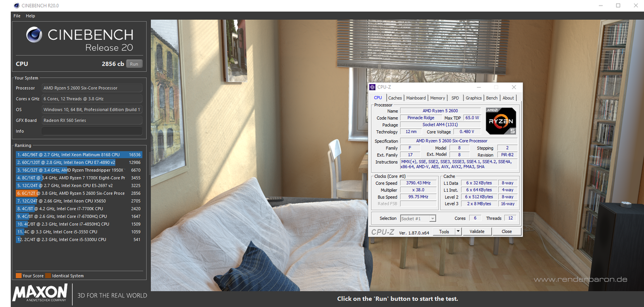Expand the Tools dropdown arrow in CPU-Z
The height and width of the screenshot is (307, 644).
[x=458, y=232]
